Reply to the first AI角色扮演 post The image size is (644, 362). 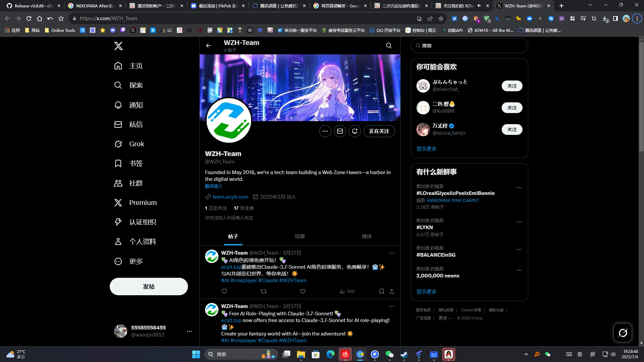pyautogui.click(x=224, y=291)
